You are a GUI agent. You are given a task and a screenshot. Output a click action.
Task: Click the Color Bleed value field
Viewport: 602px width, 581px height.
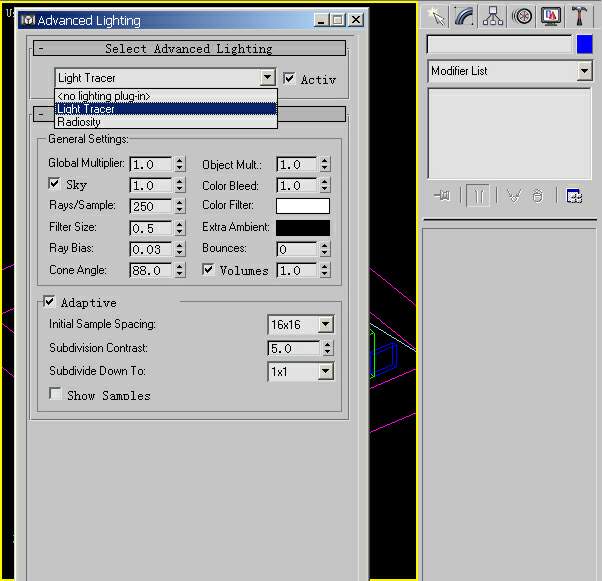(297, 185)
